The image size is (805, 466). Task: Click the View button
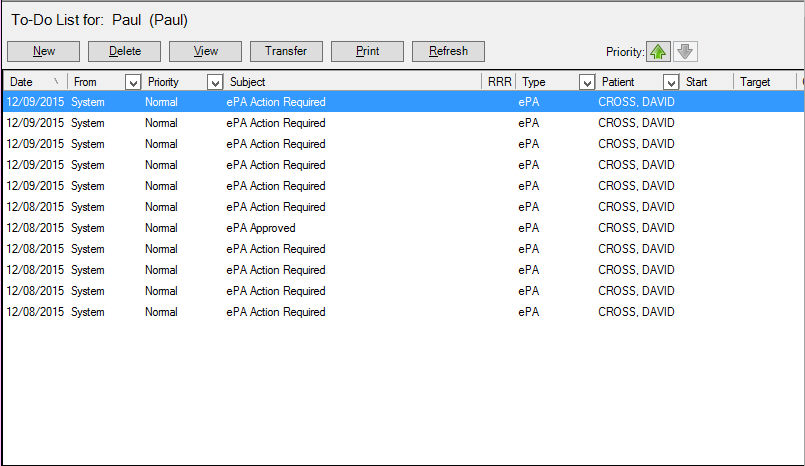pyautogui.click(x=206, y=51)
